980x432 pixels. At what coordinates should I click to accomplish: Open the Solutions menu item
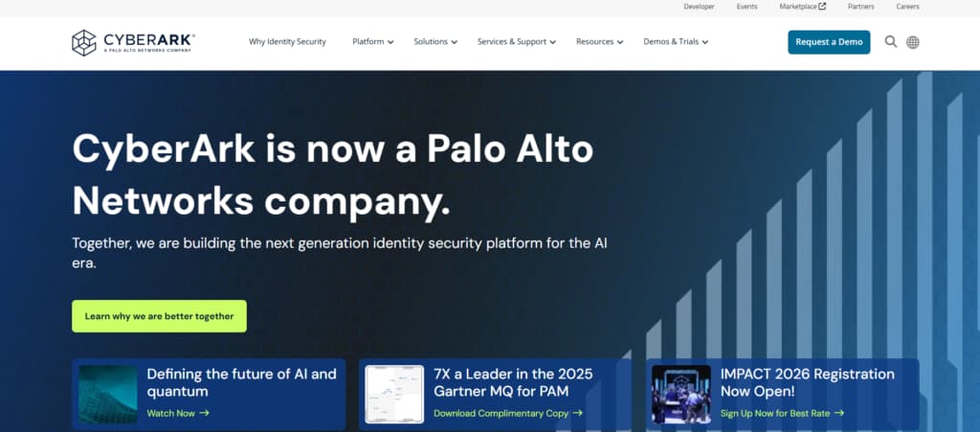tap(431, 42)
